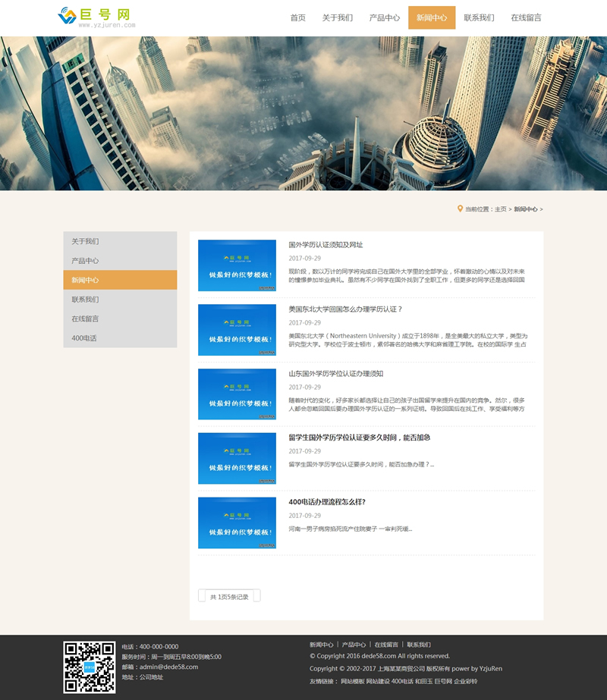Click the 巨号网 logo in the header
Screen dimensions: 607x700
click(96, 17)
